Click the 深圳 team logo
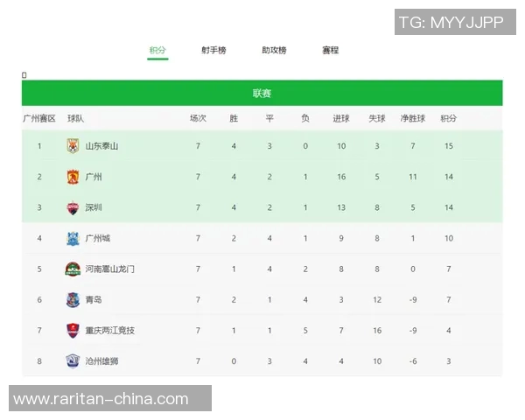Image resolution: width=525 pixels, height=420 pixels. click(x=73, y=207)
